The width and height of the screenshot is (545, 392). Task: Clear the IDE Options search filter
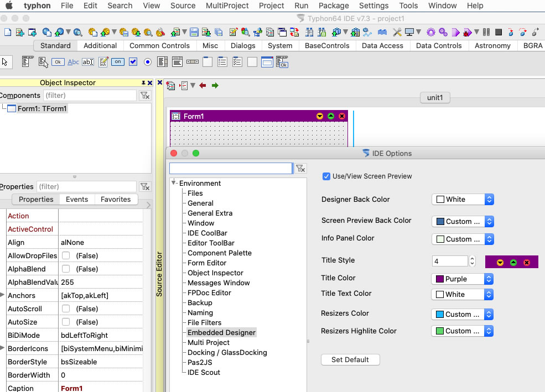point(300,169)
